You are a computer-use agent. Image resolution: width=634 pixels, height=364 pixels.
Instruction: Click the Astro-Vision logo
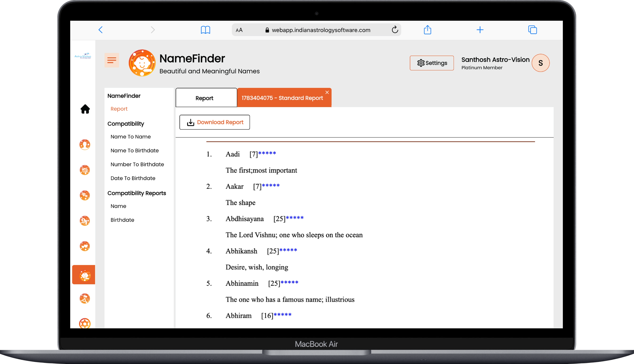[x=83, y=55]
